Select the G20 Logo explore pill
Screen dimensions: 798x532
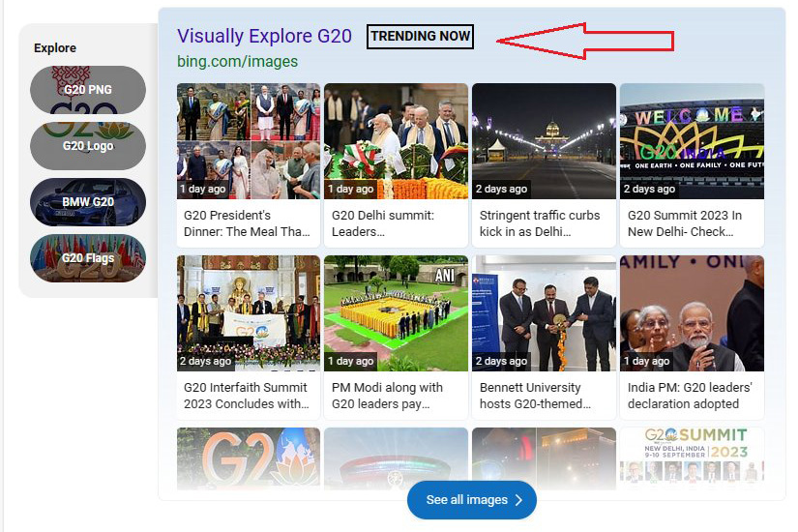[x=88, y=146]
